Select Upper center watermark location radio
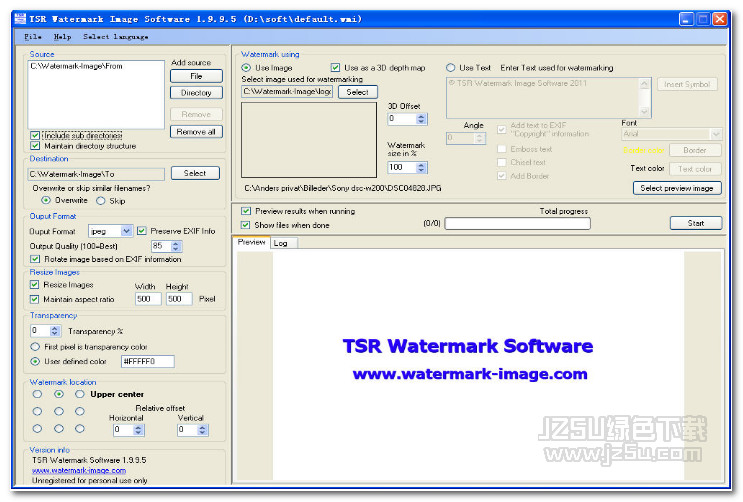Image resolution: width=743 pixels, height=502 pixels. point(59,394)
